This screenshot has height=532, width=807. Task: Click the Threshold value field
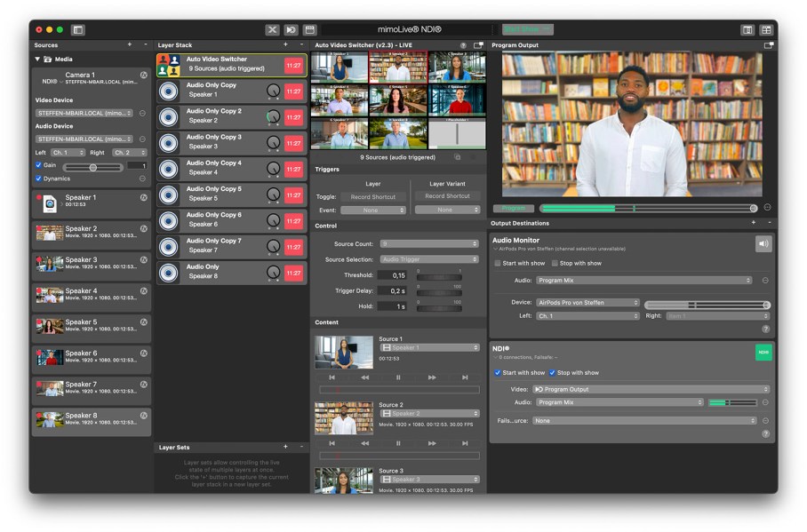[393, 275]
